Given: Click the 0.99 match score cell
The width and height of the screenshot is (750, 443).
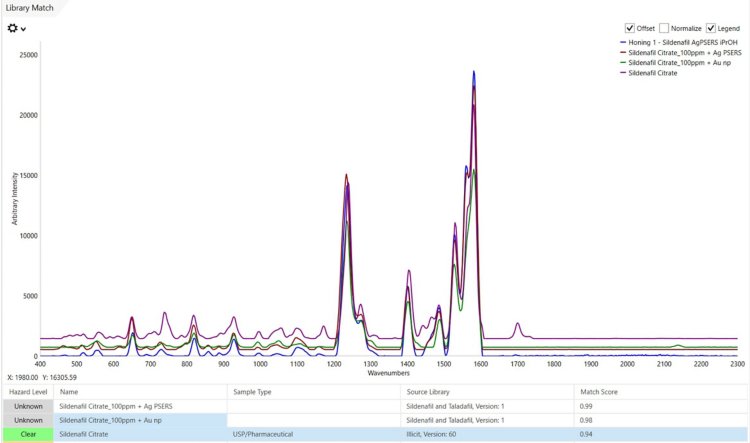Looking at the screenshot, I should [662, 406].
